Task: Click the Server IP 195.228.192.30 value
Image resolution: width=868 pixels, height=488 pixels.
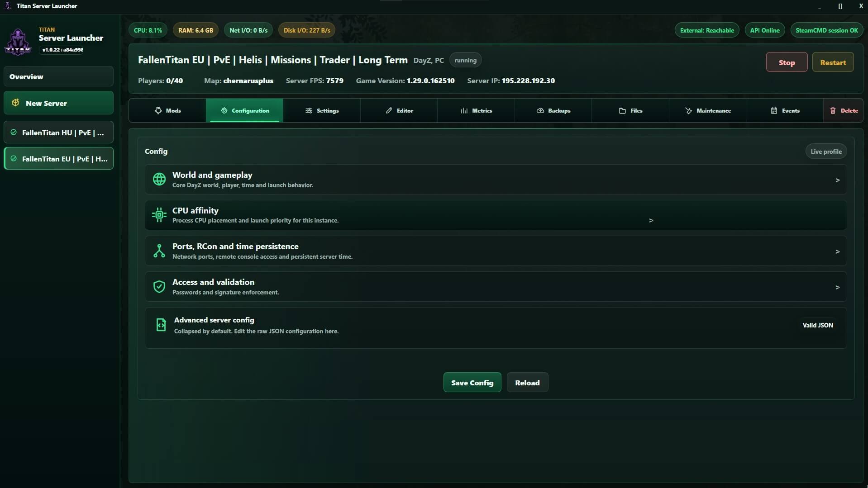Action: click(x=528, y=81)
